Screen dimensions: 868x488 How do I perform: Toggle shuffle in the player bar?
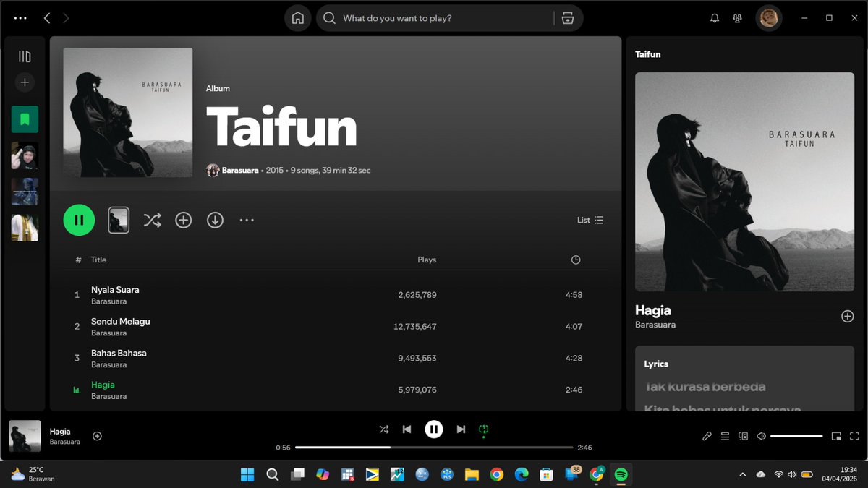tap(384, 429)
